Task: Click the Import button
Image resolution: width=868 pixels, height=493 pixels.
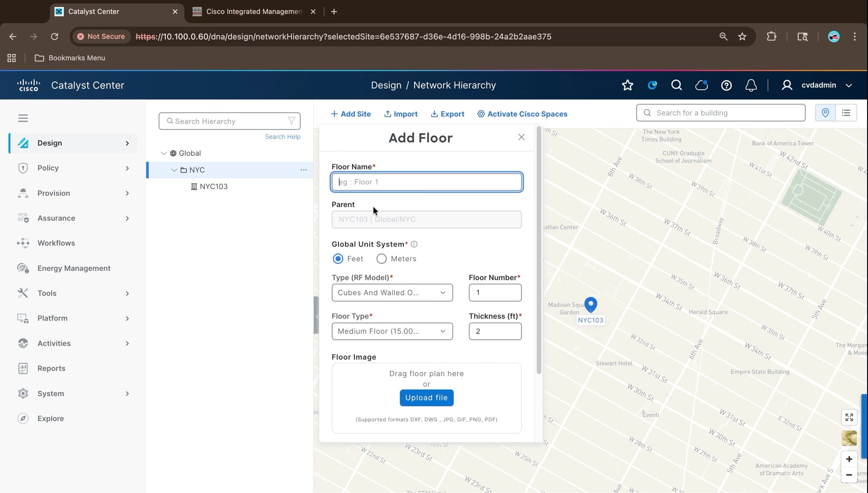Action: coord(401,114)
